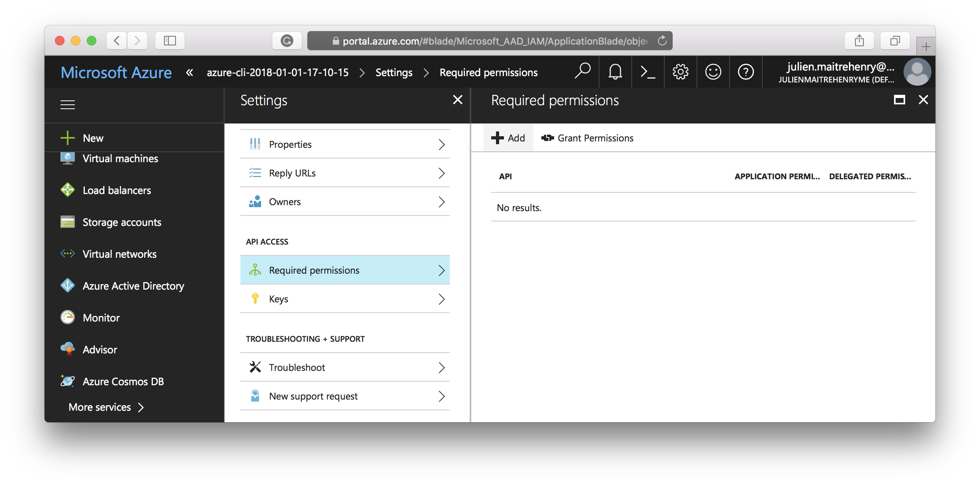The image size is (980, 486).
Task: Select Reply URLs in Settings list
Action: pyautogui.click(x=345, y=173)
